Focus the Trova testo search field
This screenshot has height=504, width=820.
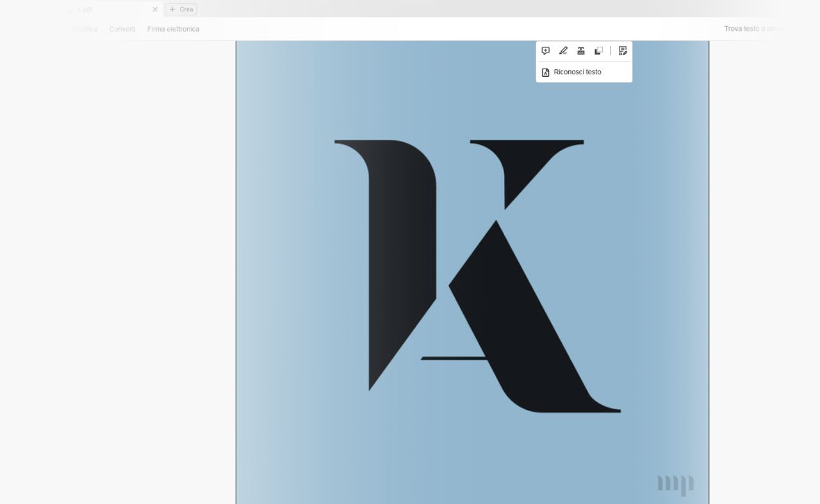pyautogui.click(x=753, y=29)
